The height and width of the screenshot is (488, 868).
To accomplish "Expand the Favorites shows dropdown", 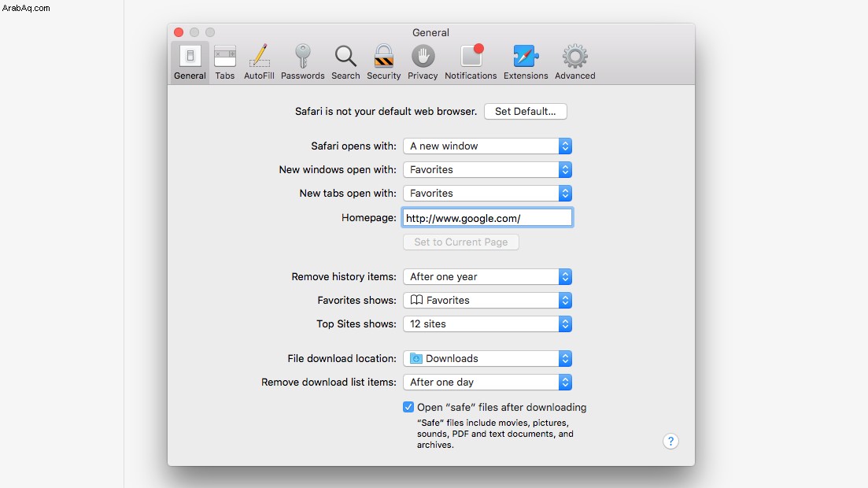I will 487,300.
